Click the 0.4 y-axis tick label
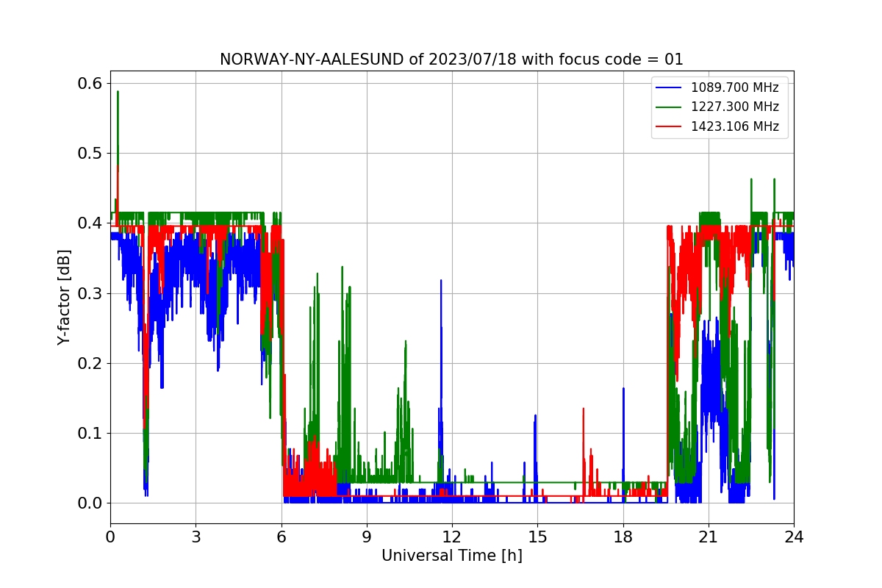The height and width of the screenshot is (588, 882). coord(90,223)
